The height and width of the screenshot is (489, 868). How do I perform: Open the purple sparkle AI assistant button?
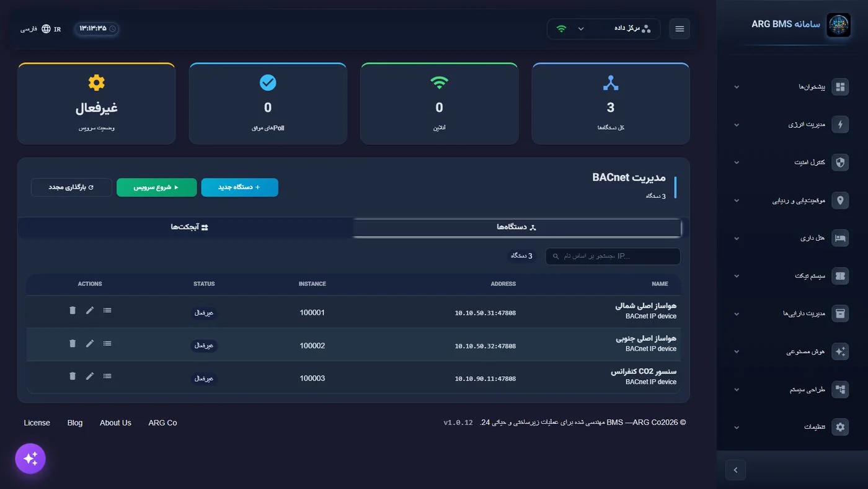[30, 459]
